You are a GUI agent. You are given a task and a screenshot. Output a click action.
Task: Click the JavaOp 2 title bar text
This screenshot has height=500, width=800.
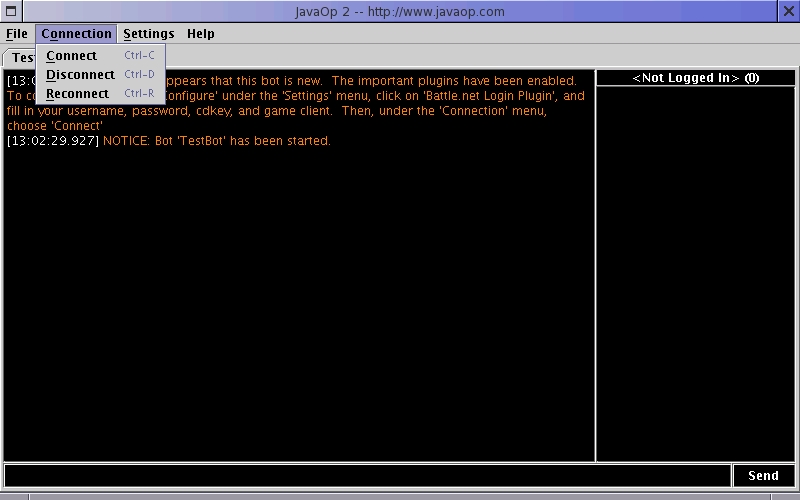coord(400,12)
